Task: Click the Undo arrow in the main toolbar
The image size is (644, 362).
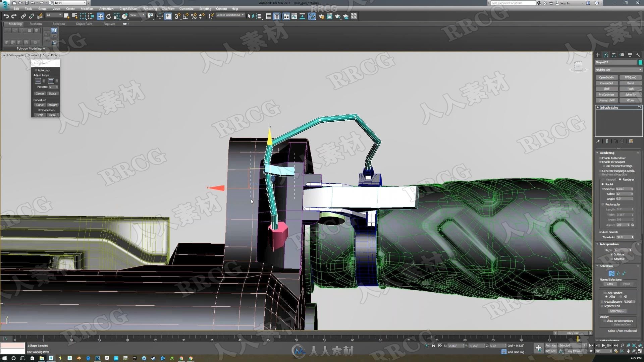Action: tap(6, 16)
